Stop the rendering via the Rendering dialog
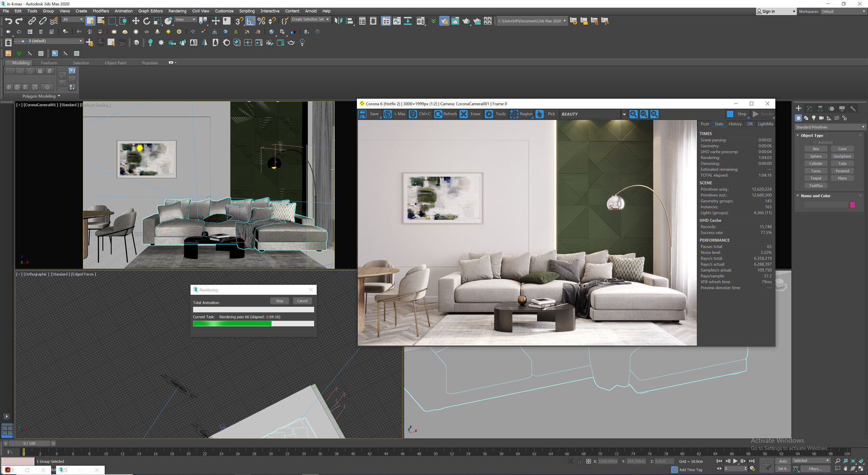The image size is (868, 475). point(280,301)
